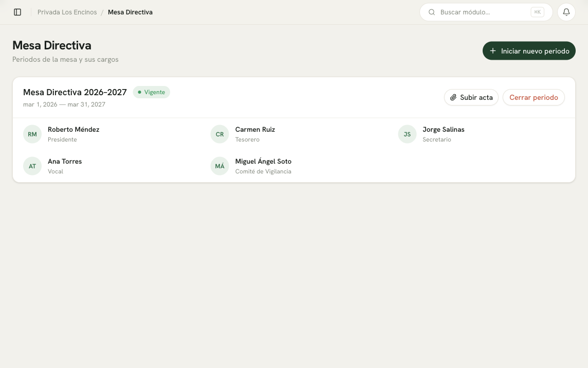Click the paperclip icon on Subir acta
Image resolution: width=588 pixels, height=368 pixels.
pyautogui.click(x=453, y=97)
